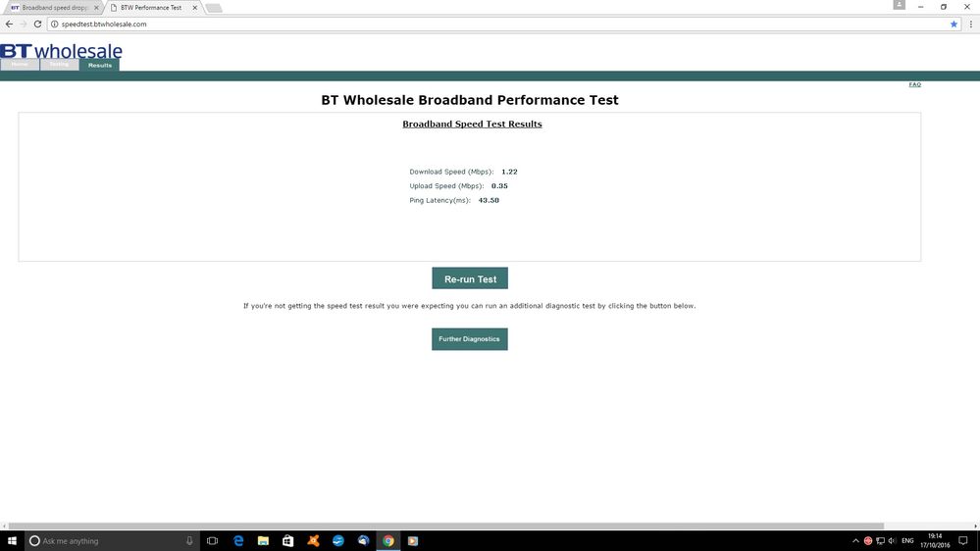Open File Explorer from the taskbar
The width and height of the screenshot is (980, 551).
click(x=263, y=541)
